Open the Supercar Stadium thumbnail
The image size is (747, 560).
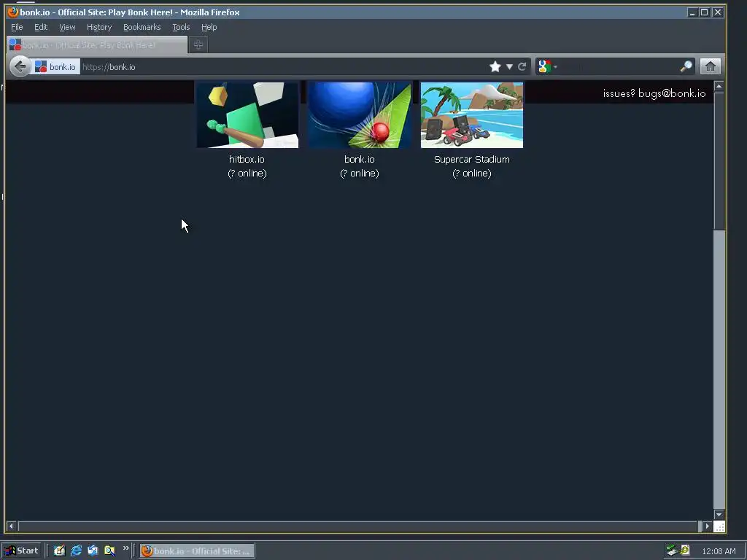coord(472,114)
